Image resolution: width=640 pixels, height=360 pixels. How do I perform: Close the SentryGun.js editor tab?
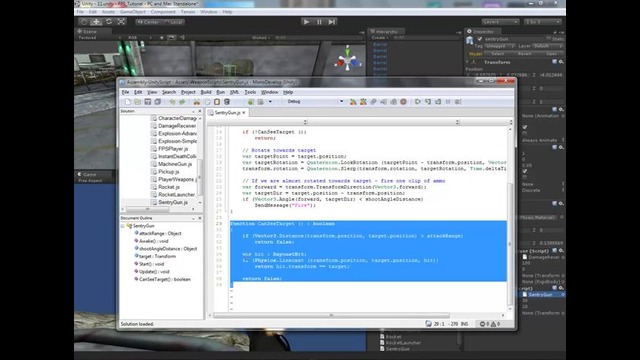(244, 113)
